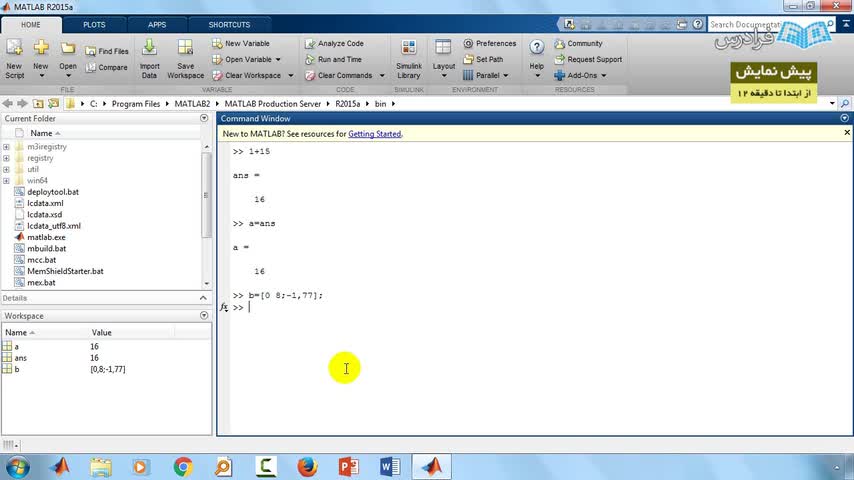This screenshot has height=480, width=854.
Task: Switch to the HOME tab
Action: coord(31,25)
